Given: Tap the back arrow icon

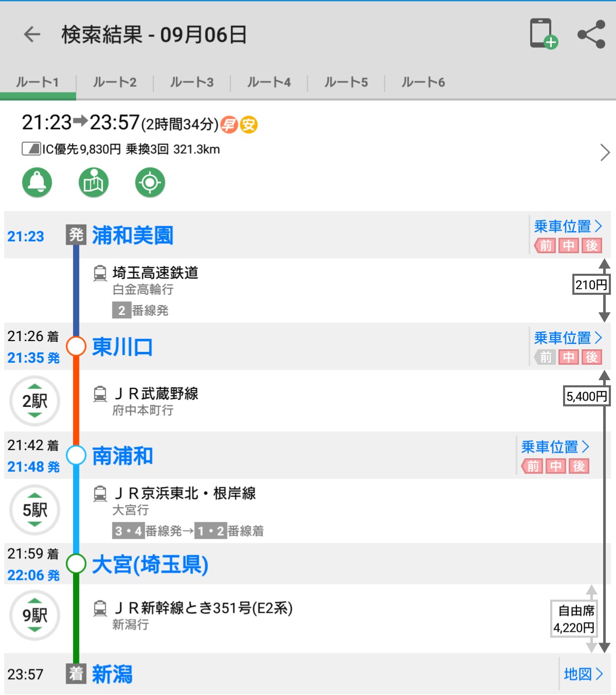Looking at the screenshot, I should click(x=32, y=34).
